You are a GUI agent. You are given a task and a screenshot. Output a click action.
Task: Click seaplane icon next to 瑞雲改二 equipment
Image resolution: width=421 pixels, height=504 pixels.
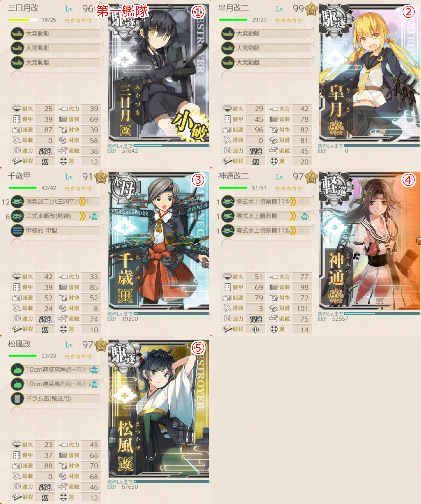coord(17,202)
